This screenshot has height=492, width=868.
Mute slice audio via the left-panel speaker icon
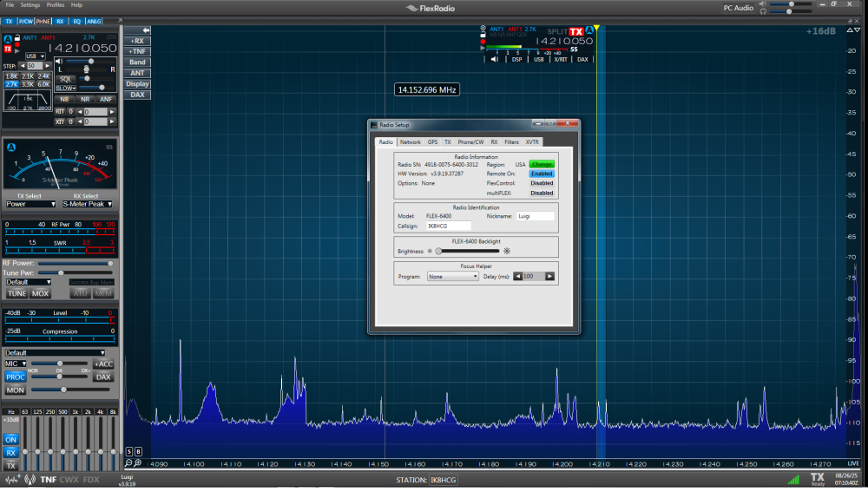pos(59,61)
